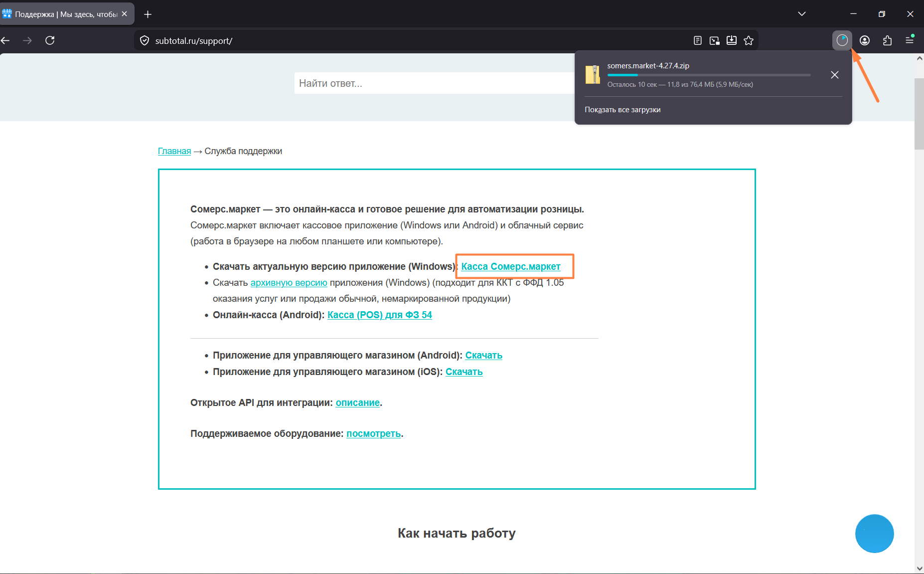Open the extensions puzzle icon
924x574 pixels.
point(887,40)
